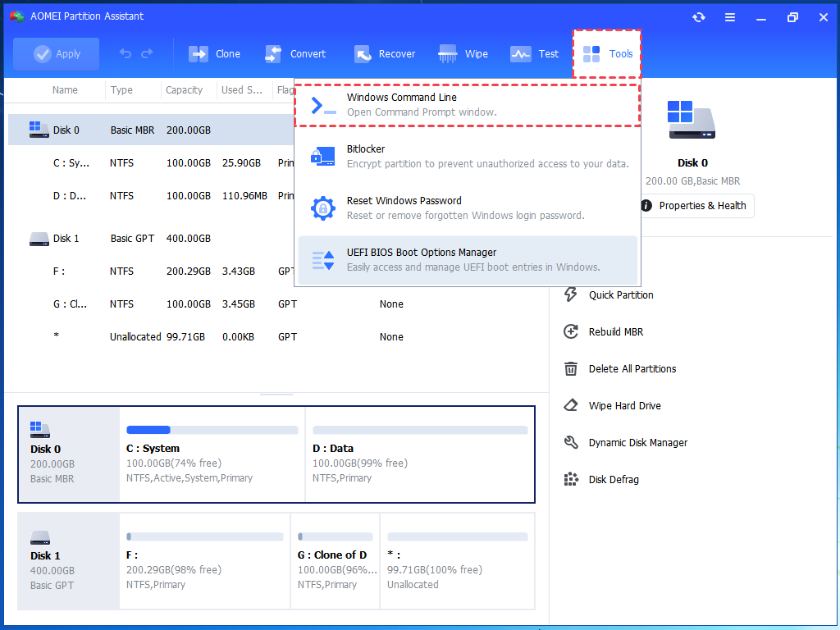Screen dimensions: 840x630
Task: Click C: System usage bar
Action: [x=212, y=430]
